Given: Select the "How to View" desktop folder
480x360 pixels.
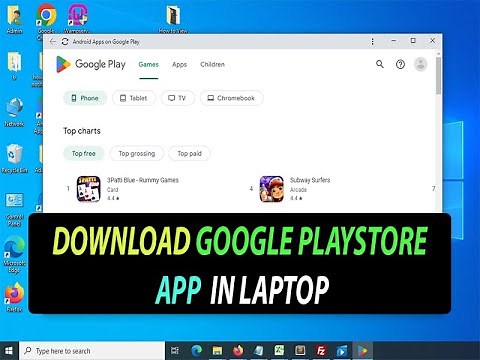Looking at the screenshot, I should point(173,19).
